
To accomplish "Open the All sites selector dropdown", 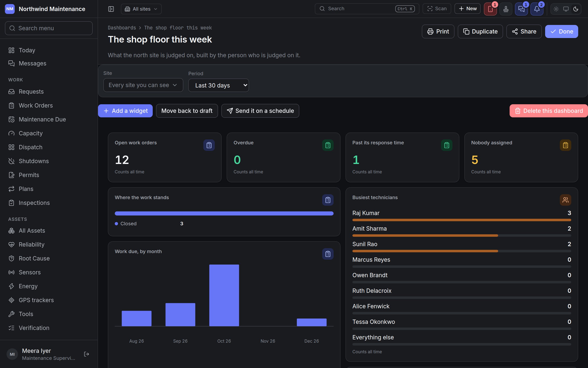I will click(141, 9).
